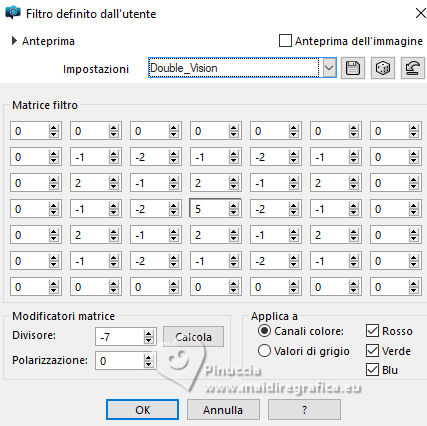Increase the Polarizzazione value with up arrow
This screenshot has width=427, height=426.
(x=148, y=357)
